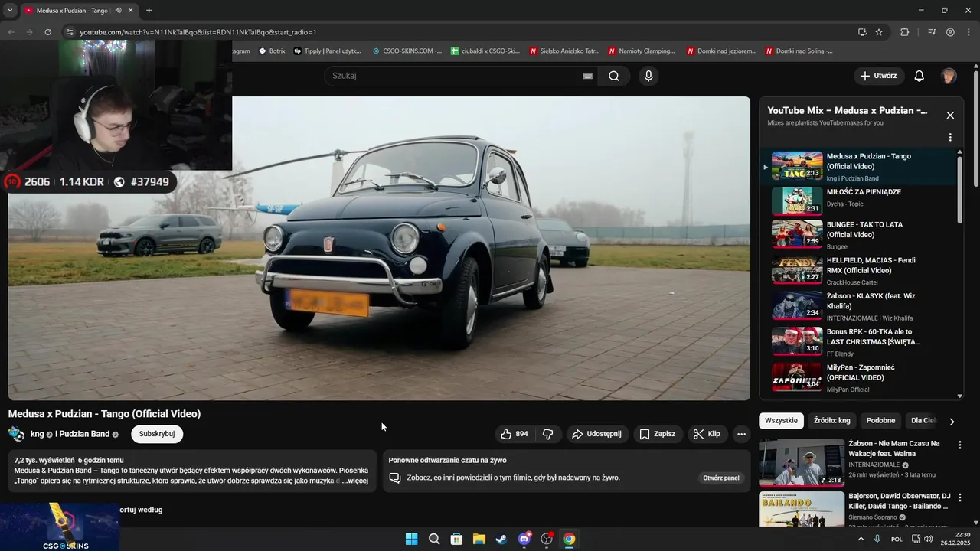Image resolution: width=980 pixels, height=551 pixels.
Task: Mute the tab using its speaker icon
Action: coord(118,11)
